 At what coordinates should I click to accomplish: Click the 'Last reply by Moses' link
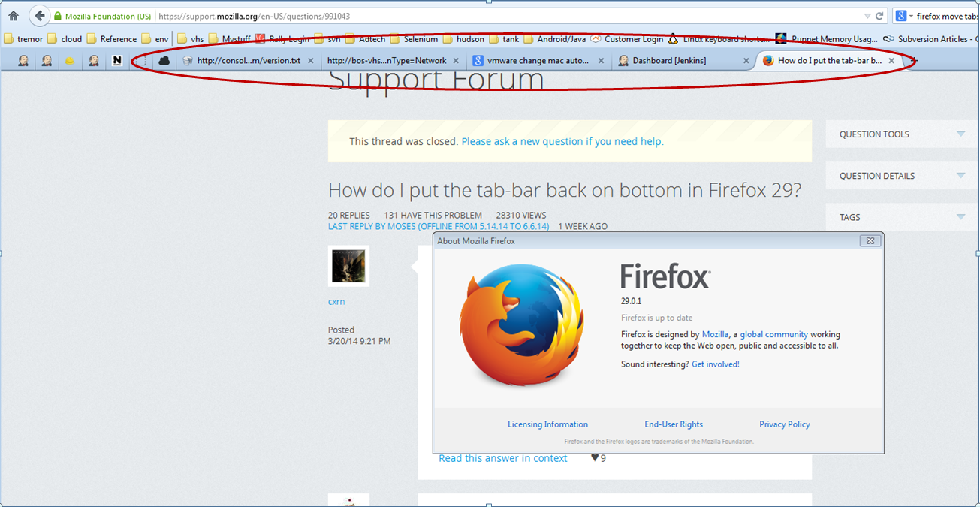click(x=439, y=226)
